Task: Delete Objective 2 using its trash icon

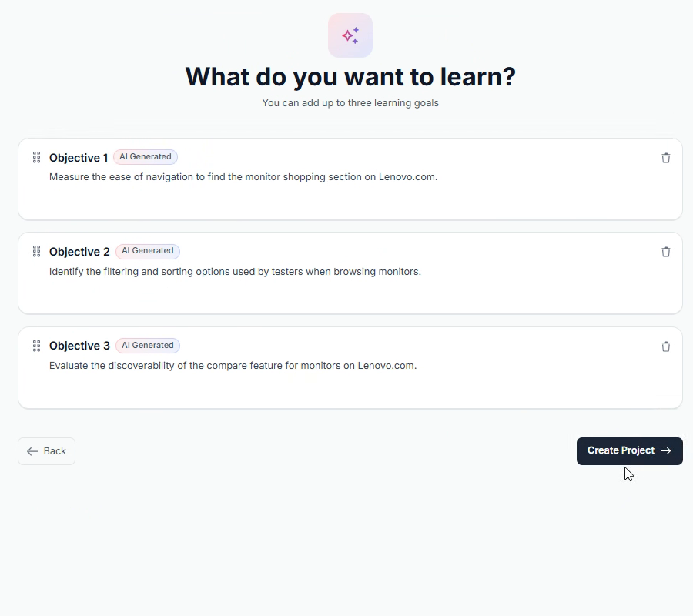Action: click(x=665, y=252)
